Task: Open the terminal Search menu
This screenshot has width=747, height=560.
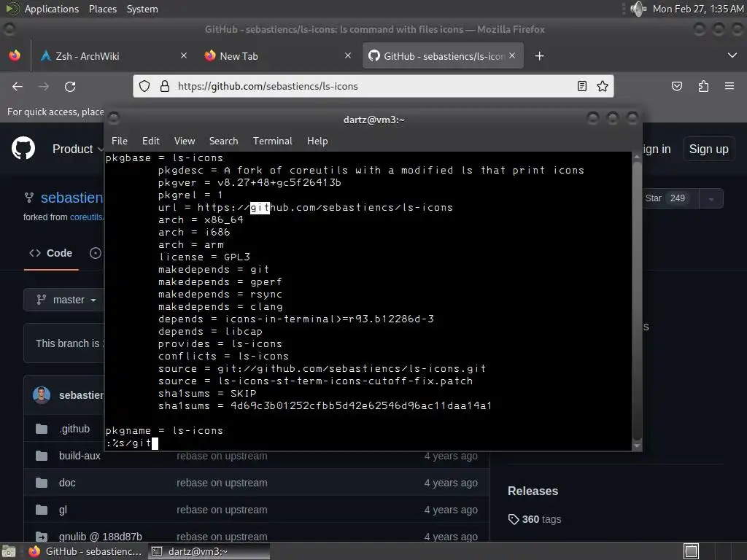Action: click(x=223, y=141)
